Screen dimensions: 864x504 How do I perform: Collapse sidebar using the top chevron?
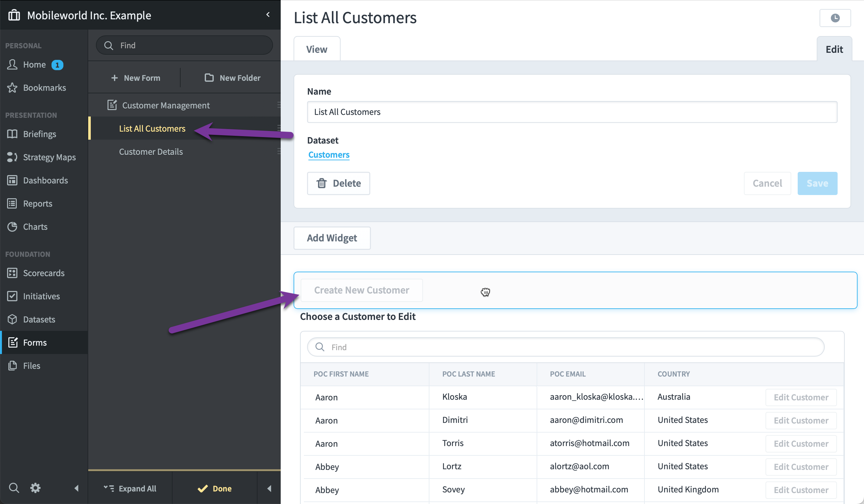(x=268, y=14)
